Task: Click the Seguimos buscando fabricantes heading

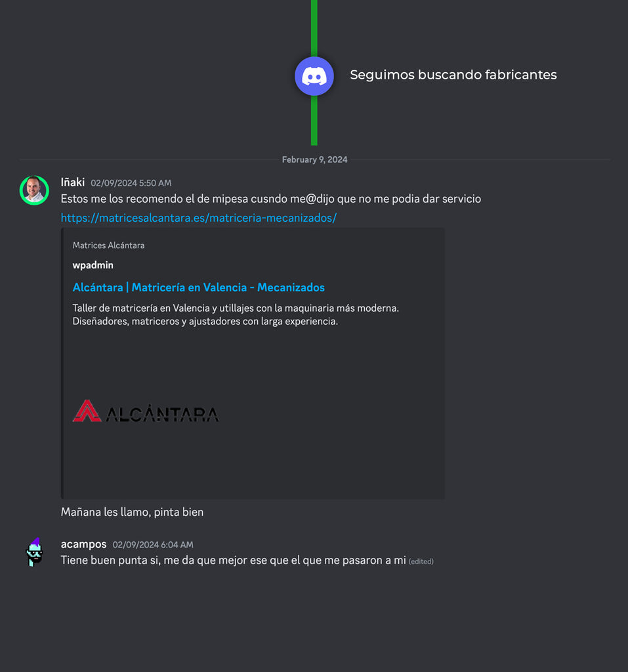Action: (453, 75)
